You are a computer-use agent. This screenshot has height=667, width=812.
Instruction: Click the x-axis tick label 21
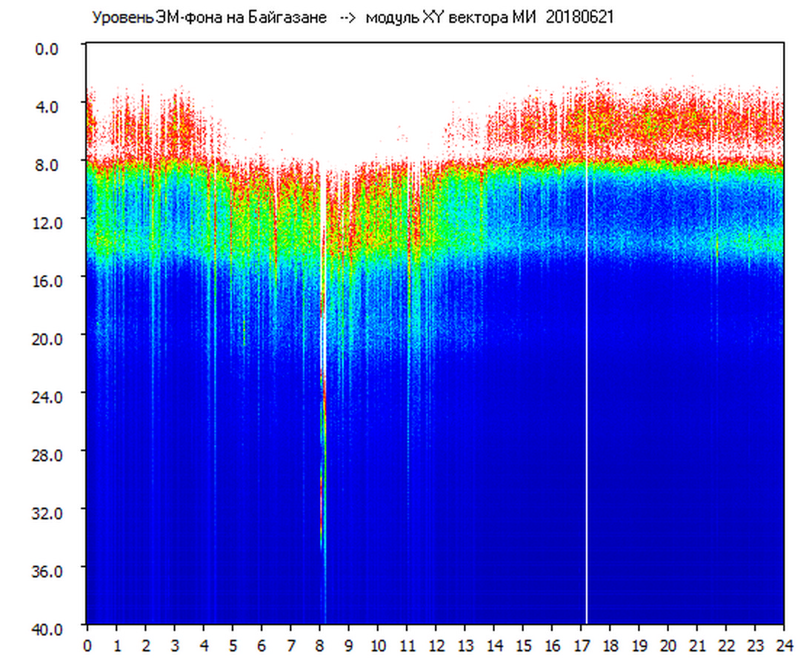[697, 645]
